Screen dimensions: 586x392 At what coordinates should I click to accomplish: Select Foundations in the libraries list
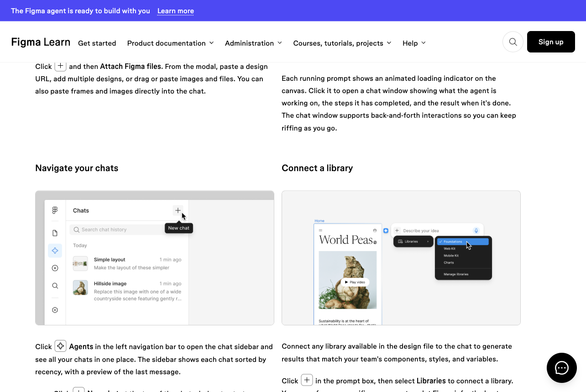(463, 241)
